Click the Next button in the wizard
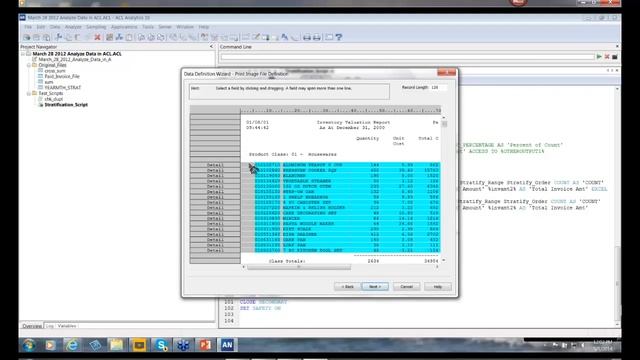The image size is (640, 360). click(x=375, y=287)
